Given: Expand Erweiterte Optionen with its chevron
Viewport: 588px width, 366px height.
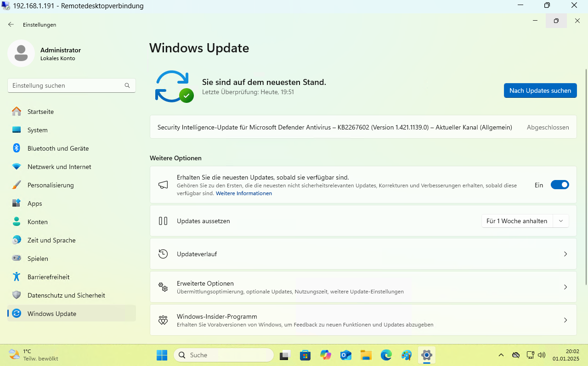Looking at the screenshot, I should pyautogui.click(x=565, y=287).
